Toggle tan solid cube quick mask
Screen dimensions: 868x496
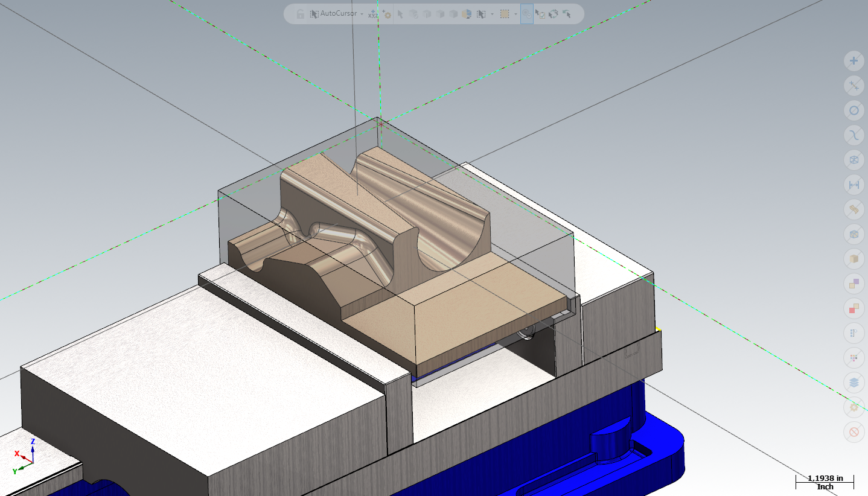pos(854,259)
